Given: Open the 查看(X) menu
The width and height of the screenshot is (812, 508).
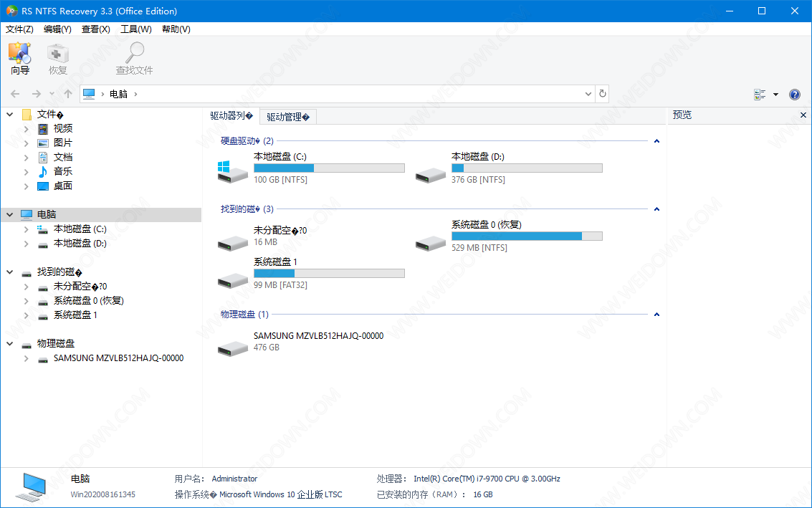Looking at the screenshot, I should tap(96, 29).
